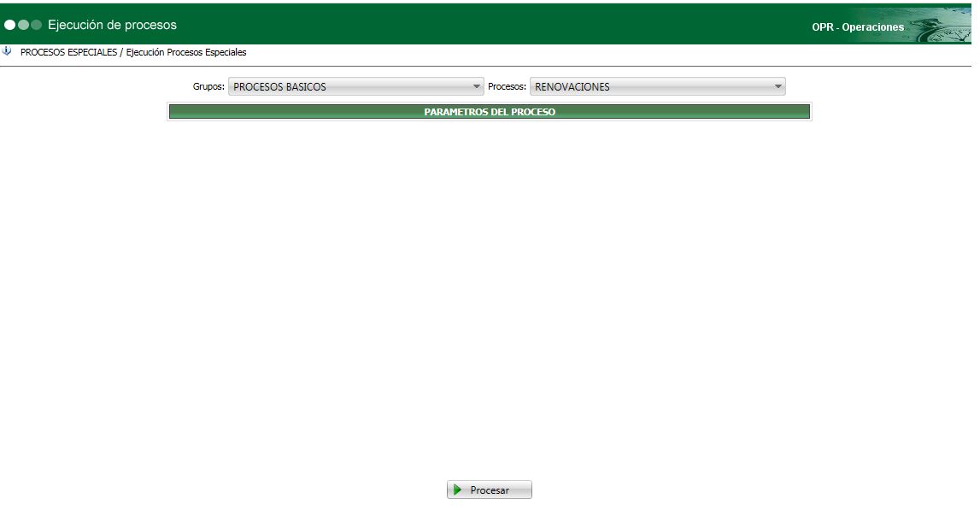This screenshot has height=516, width=980.
Task: Click the PARAMETROS DEL PROCESO header bar
Action: pyautogui.click(x=490, y=112)
